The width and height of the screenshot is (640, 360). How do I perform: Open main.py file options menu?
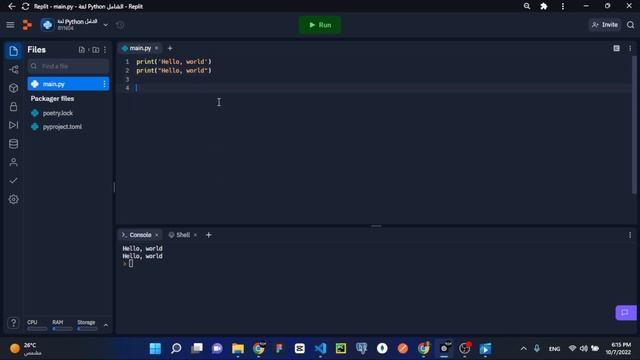[104, 84]
